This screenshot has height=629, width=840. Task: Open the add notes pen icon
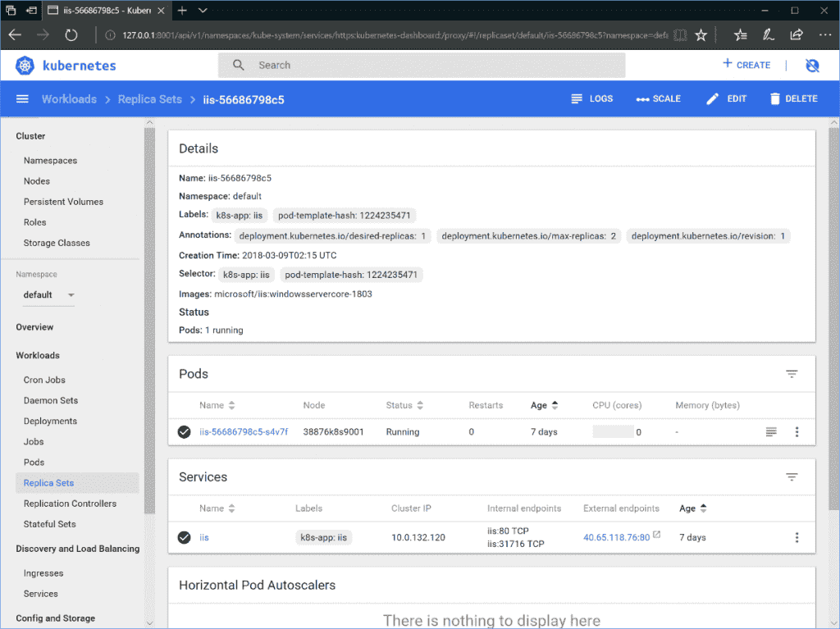coord(768,35)
